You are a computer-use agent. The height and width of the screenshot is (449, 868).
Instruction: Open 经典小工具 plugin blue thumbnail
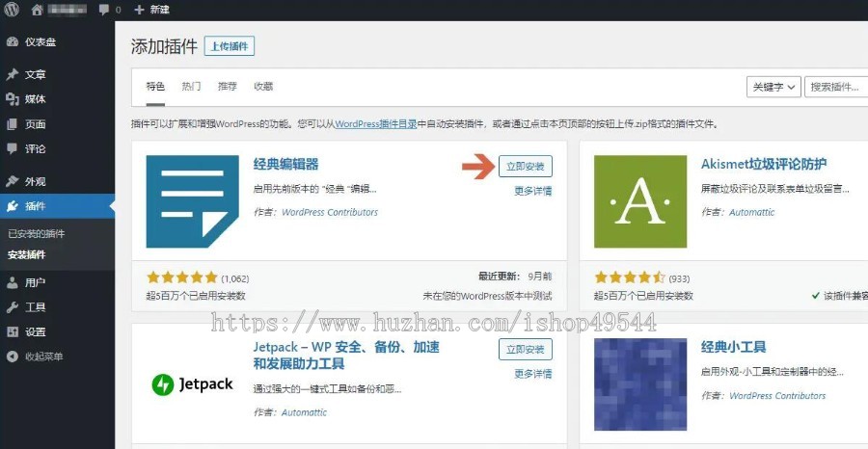click(x=640, y=384)
